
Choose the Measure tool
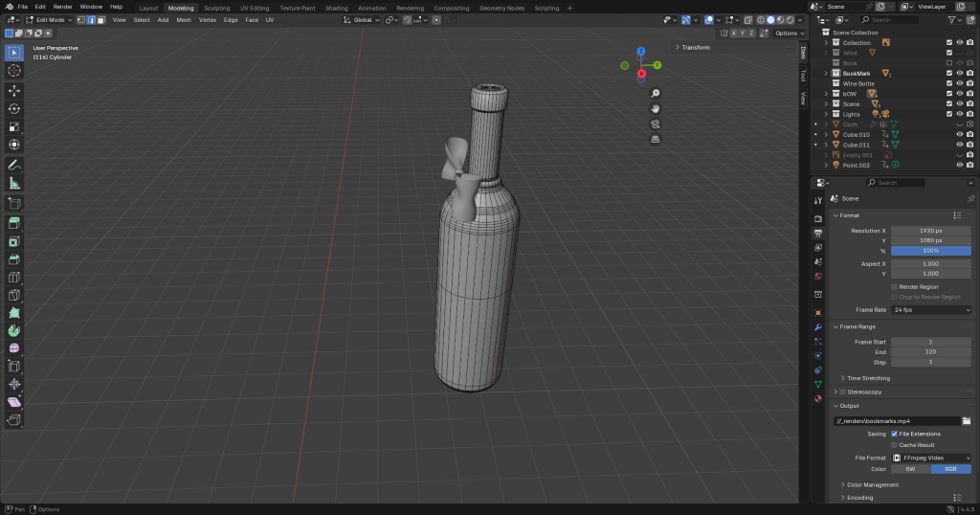click(14, 183)
